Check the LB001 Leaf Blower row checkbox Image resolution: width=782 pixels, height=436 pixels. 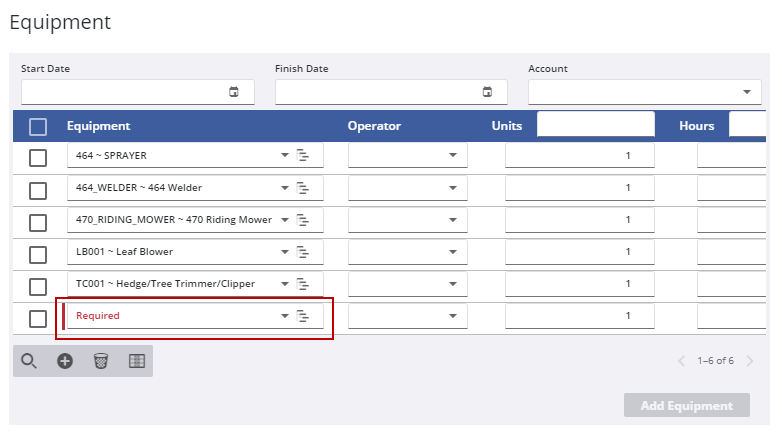(38, 255)
